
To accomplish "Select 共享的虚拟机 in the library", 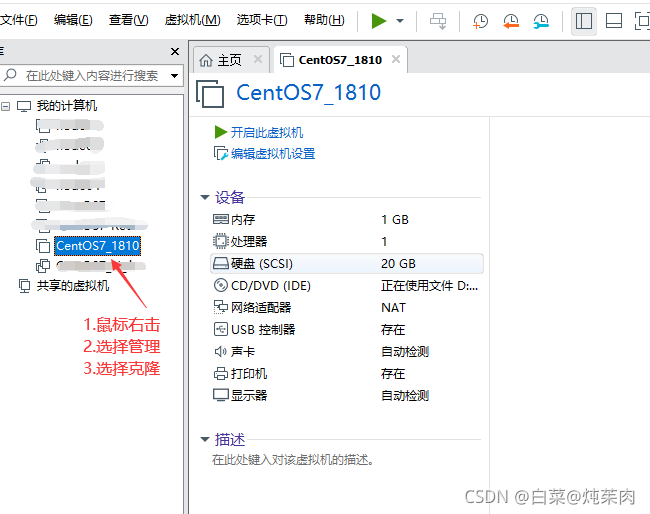I will point(73,286).
